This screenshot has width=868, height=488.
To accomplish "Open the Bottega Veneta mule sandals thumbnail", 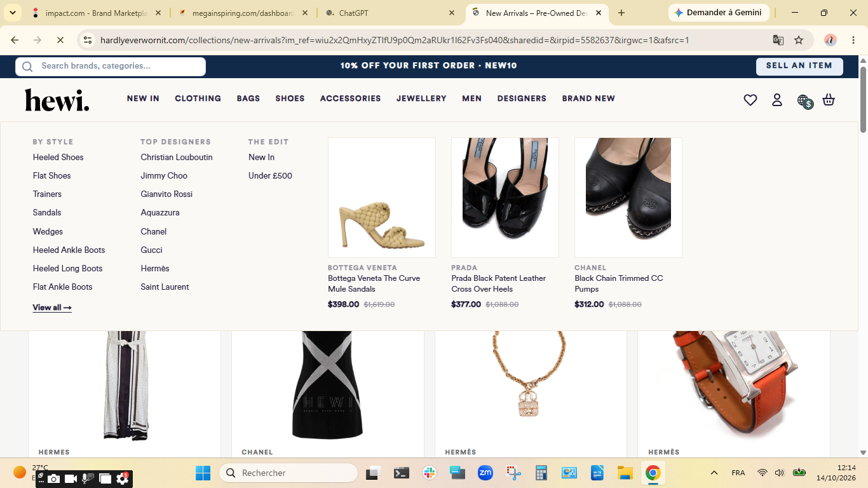I will 382,198.
